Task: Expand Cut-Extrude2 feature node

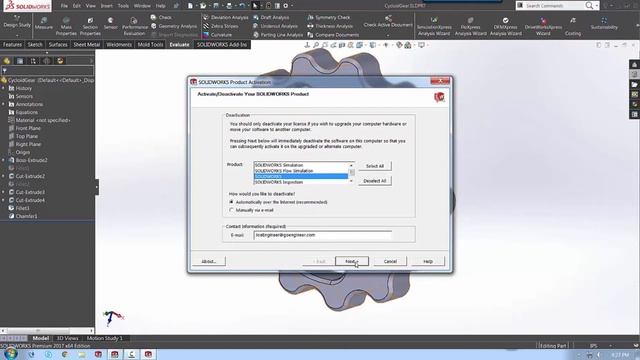Action: pos(4,176)
